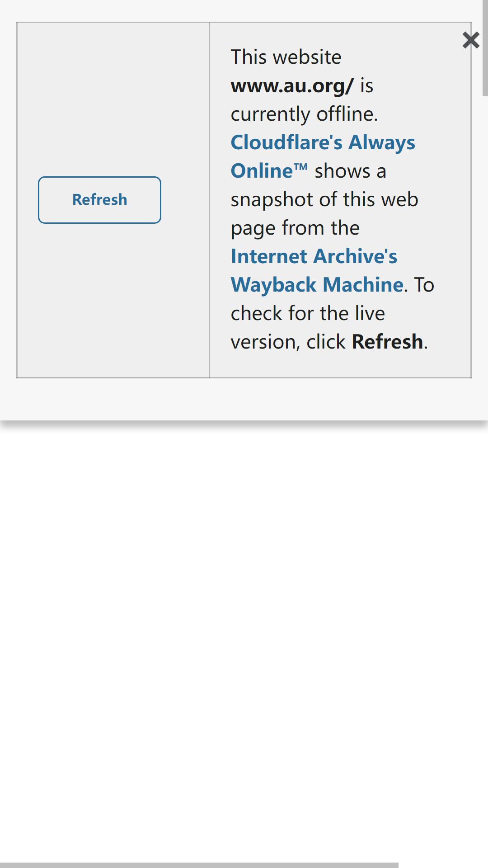Click the blank white page area below the banner
This screenshot has height=868, width=488.
pos(244,633)
